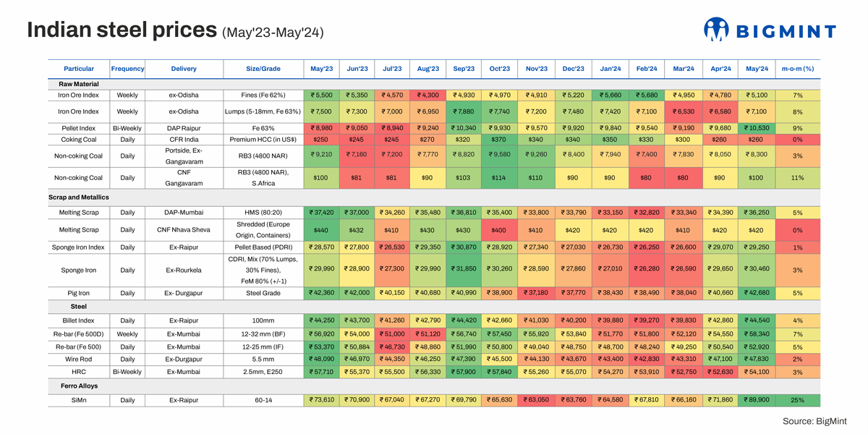Click the Wire Rod row label
Screen dimensions: 868x434
[x=79, y=359]
